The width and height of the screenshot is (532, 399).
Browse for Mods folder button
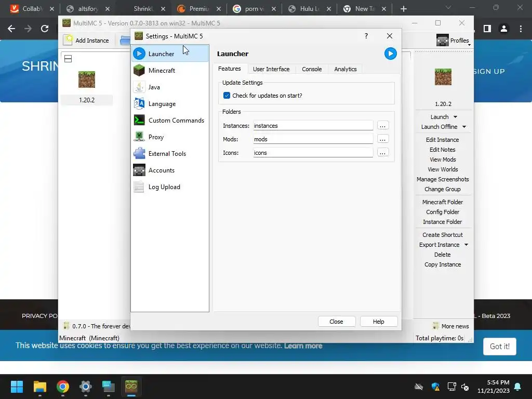coord(383,139)
